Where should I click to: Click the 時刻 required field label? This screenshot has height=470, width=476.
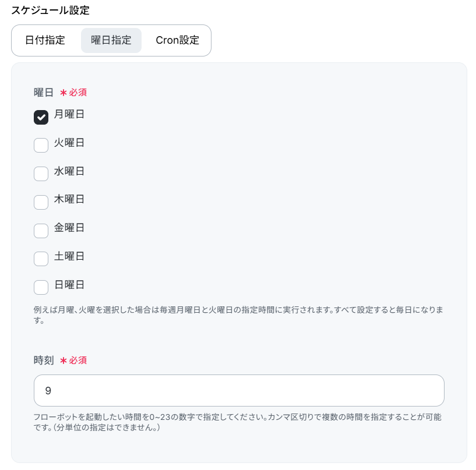click(x=44, y=361)
